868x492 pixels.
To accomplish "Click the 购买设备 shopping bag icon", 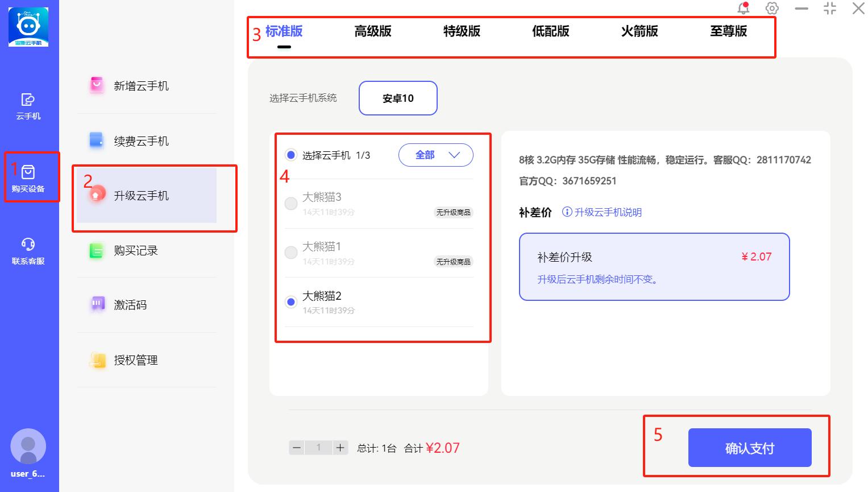I will pos(28,172).
